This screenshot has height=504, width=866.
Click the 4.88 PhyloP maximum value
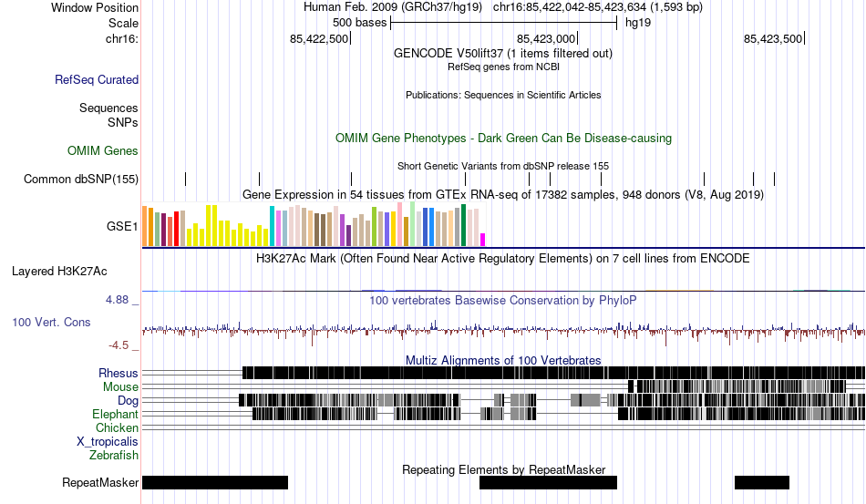pyautogui.click(x=117, y=300)
